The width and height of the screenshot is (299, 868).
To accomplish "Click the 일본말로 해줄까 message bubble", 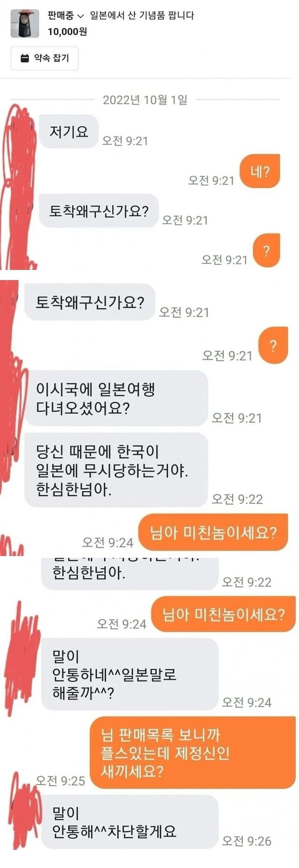I will point(129,675).
